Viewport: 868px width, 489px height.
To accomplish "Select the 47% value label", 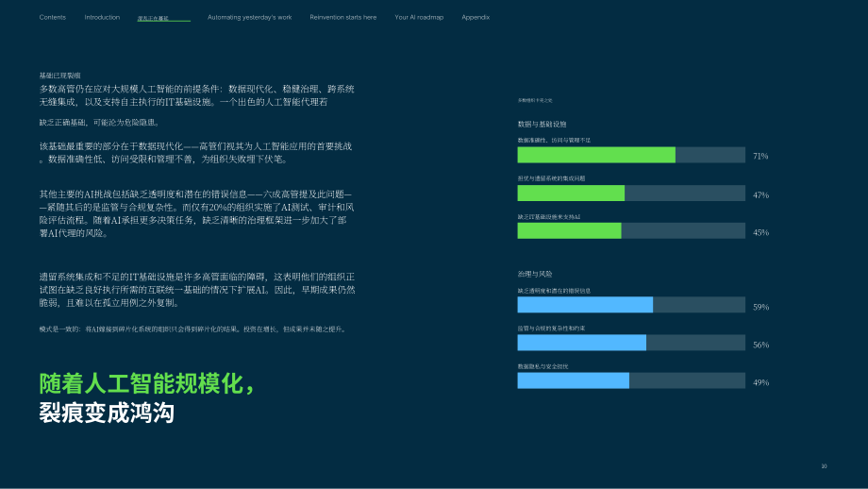I will [760, 194].
